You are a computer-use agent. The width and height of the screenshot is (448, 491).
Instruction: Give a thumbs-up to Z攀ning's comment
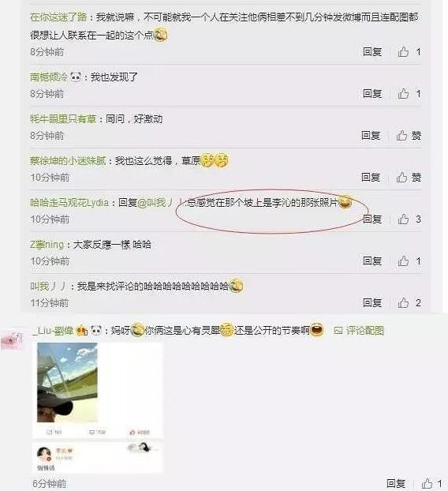409,260
